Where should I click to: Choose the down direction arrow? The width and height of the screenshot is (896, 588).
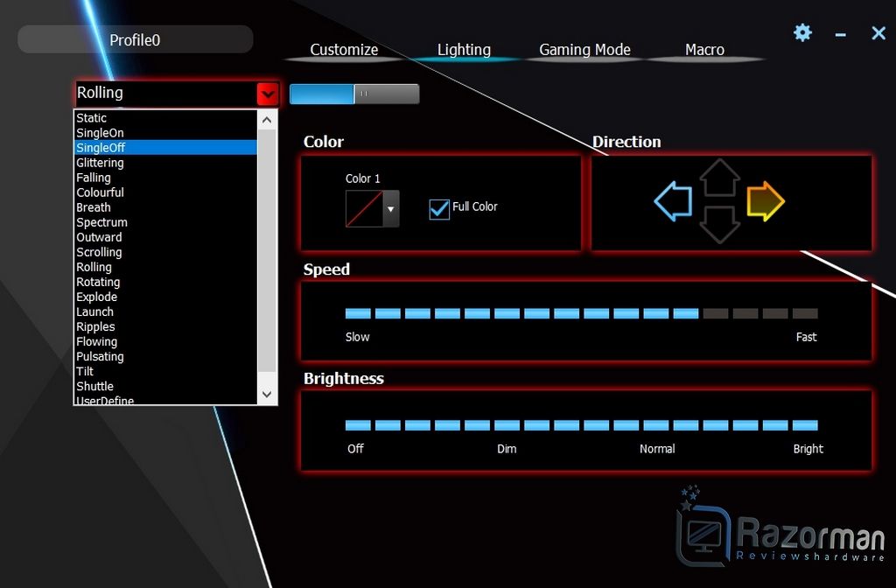(720, 225)
